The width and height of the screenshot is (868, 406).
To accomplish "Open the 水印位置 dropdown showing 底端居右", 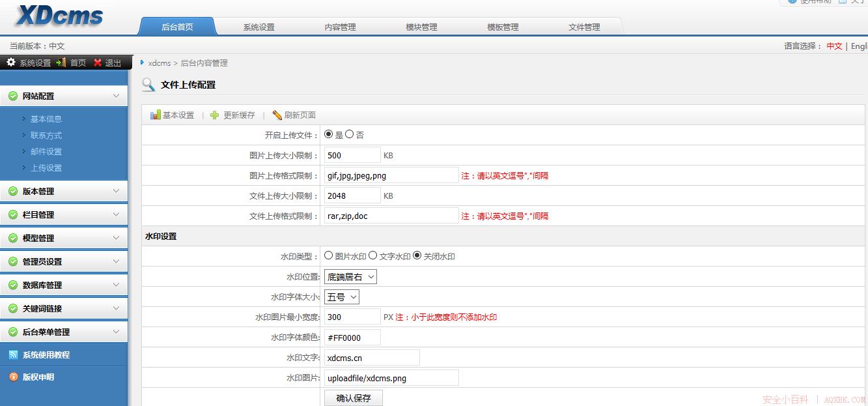I will [350, 276].
